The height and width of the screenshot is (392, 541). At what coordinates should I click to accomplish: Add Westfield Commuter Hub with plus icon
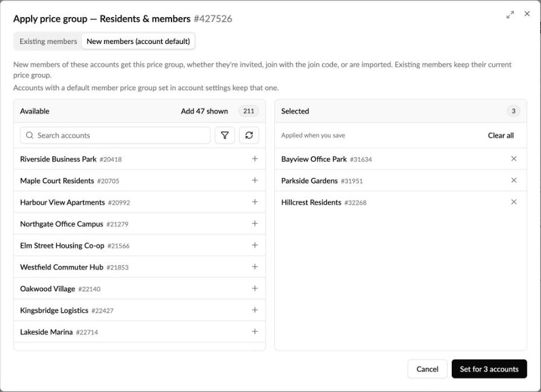254,267
